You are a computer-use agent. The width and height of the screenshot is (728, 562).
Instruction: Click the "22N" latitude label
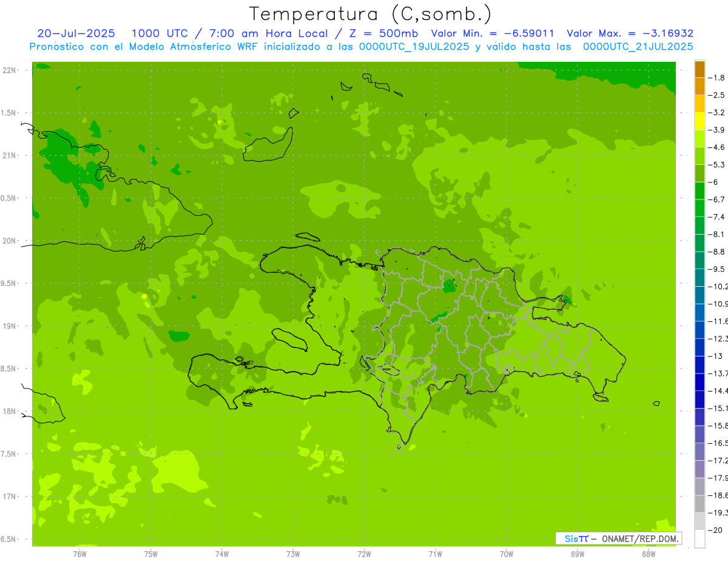pos(9,70)
